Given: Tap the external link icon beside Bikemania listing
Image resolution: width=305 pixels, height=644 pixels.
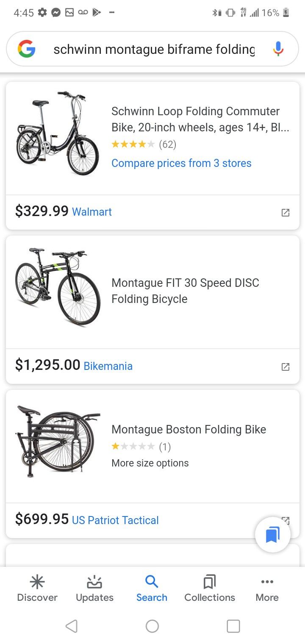Looking at the screenshot, I should coord(285,366).
